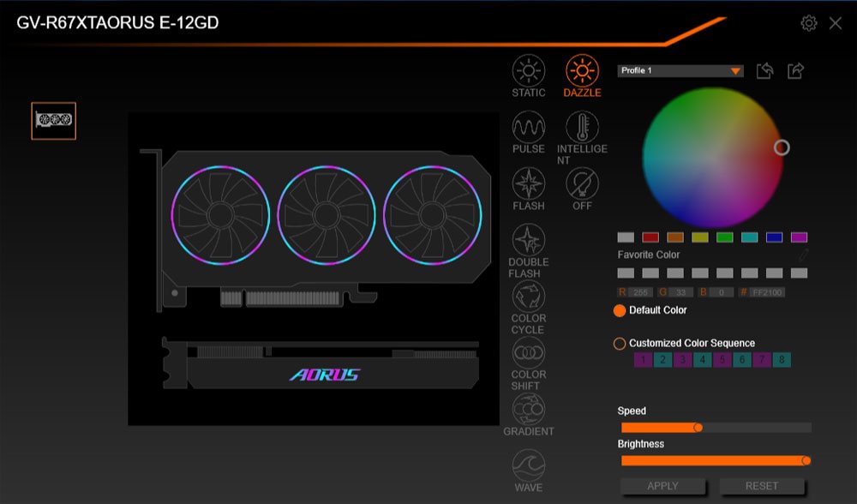The width and height of the screenshot is (857, 504).
Task: Click the APPLY button
Action: 662,486
